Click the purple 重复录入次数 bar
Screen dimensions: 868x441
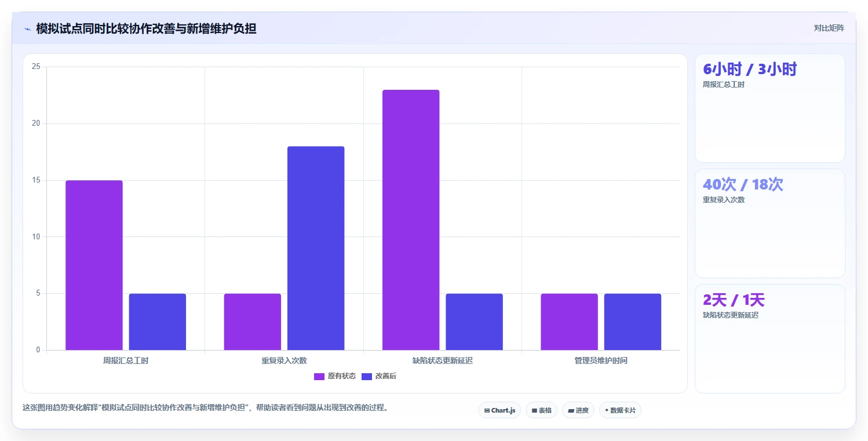[253, 322]
